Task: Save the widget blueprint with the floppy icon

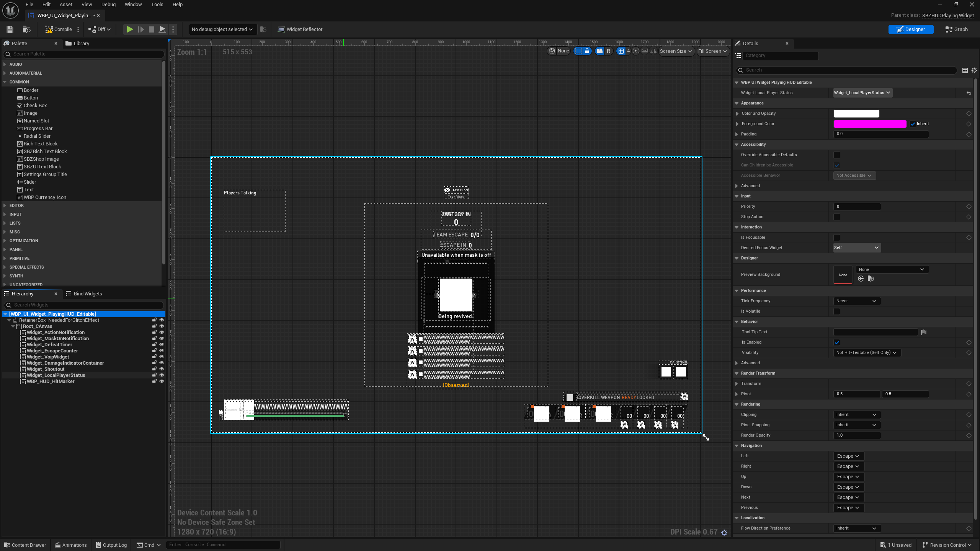Action: (10, 29)
